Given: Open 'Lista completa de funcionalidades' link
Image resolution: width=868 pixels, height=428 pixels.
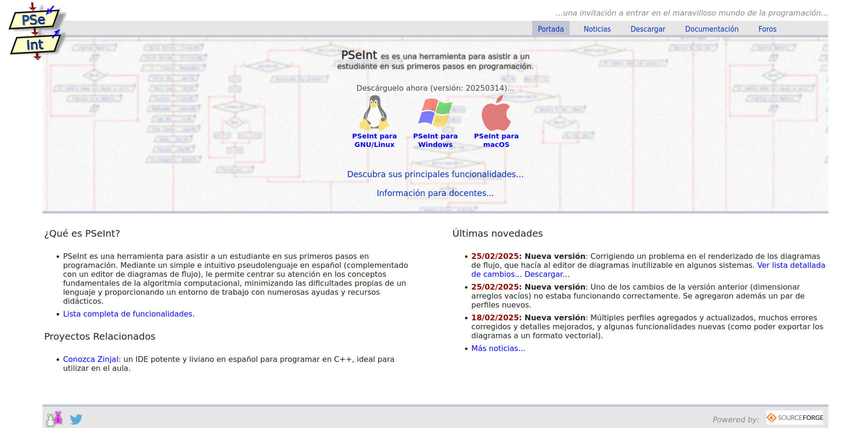Looking at the screenshot, I should click(128, 314).
